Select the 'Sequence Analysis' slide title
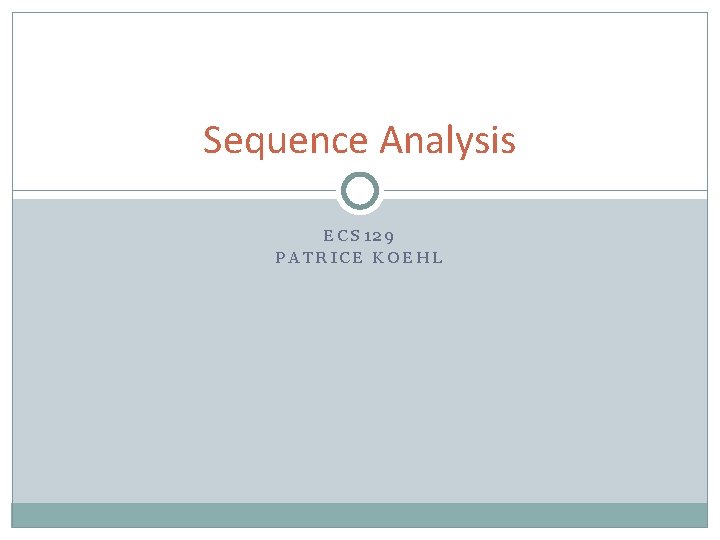Viewport: 720px width, 540px height. pyautogui.click(x=360, y=141)
